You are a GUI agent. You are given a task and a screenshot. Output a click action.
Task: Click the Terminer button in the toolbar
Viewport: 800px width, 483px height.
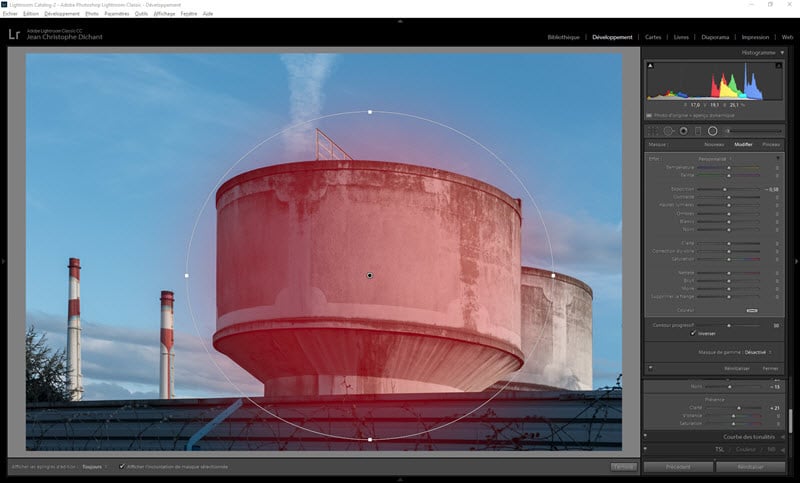[623, 467]
